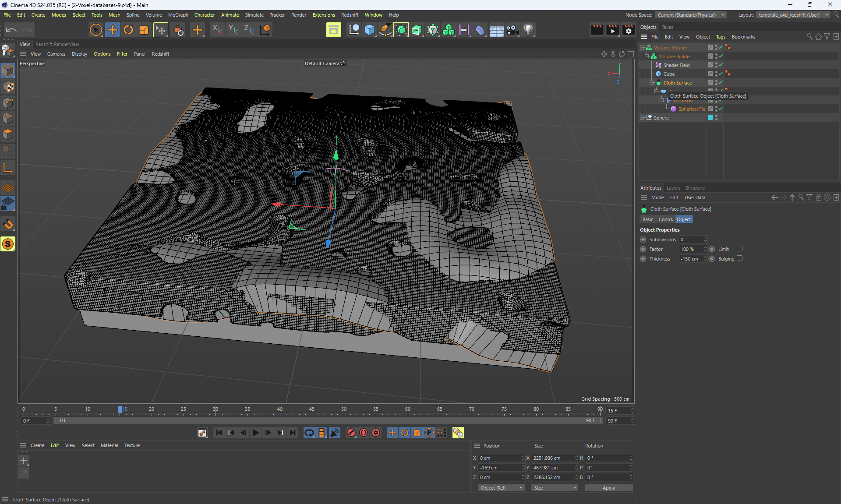Screen dimensions: 841x504
Task: Open the MoGraph menu
Action: click(x=178, y=15)
